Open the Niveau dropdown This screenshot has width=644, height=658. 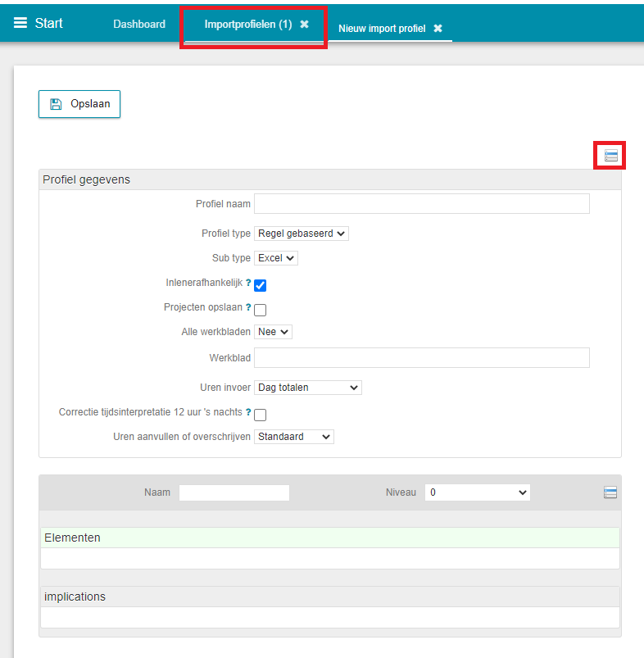(477, 492)
